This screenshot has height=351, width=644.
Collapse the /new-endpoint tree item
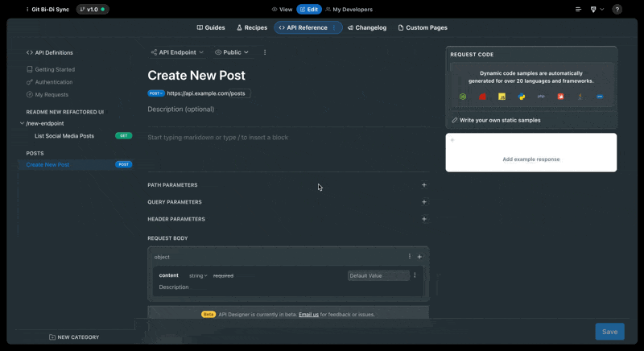coord(22,123)
